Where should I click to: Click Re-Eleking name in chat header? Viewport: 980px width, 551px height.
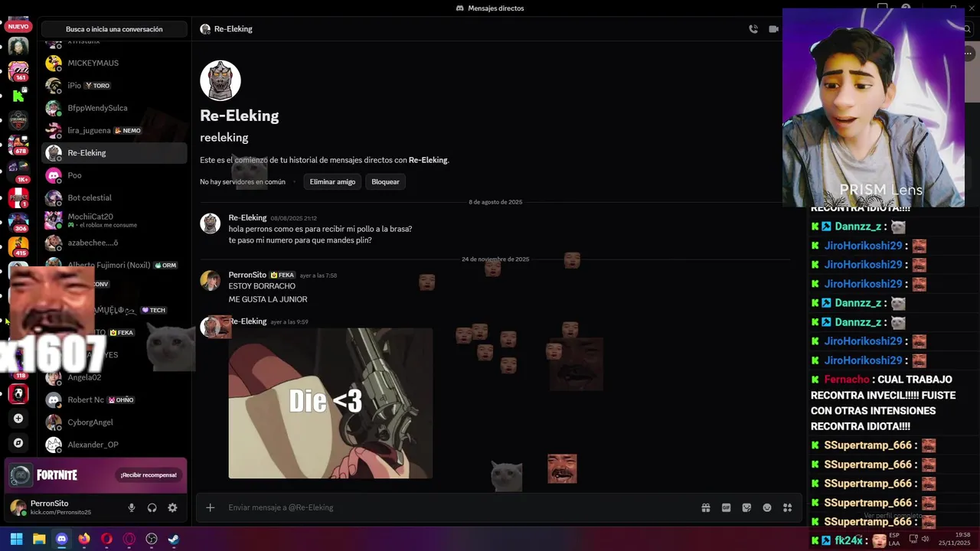click(x=234, y=29)
